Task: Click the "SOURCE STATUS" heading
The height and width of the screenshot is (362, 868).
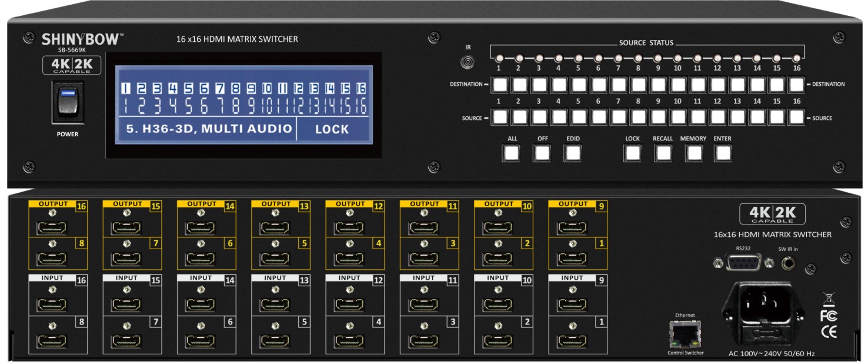Action: click(646, 43)
